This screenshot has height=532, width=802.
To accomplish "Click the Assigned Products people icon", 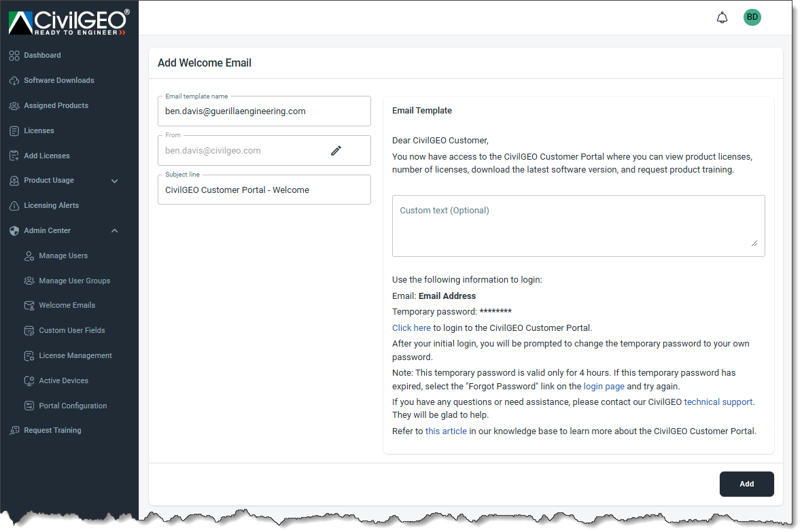I will pyautogui.click(x=14, y=105).
